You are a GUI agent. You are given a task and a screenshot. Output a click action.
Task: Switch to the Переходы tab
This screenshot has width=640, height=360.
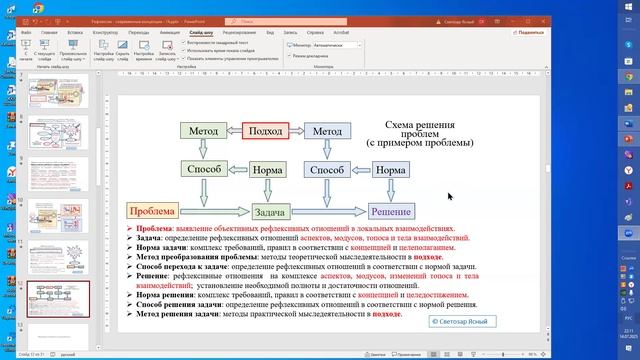coord(139,33)
